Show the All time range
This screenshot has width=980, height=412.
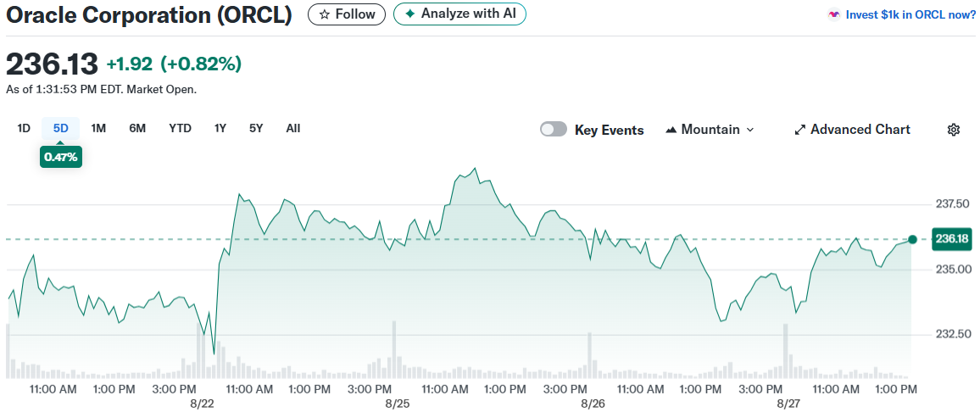293,129
